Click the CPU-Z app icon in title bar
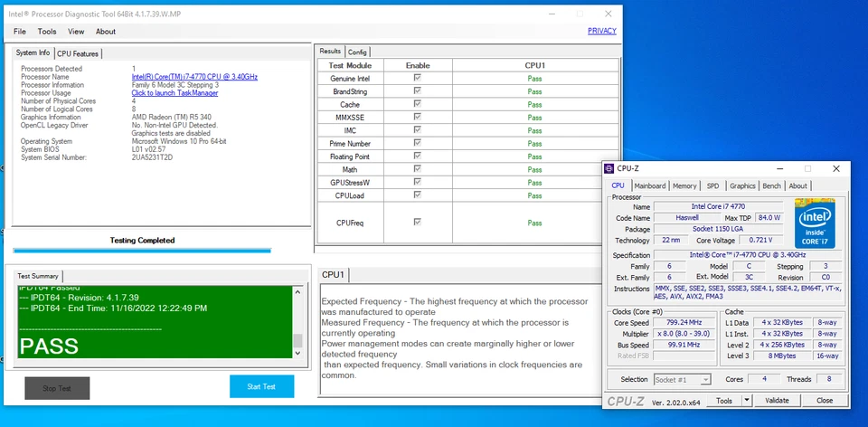The image size is (868, 427). [609, 168]
